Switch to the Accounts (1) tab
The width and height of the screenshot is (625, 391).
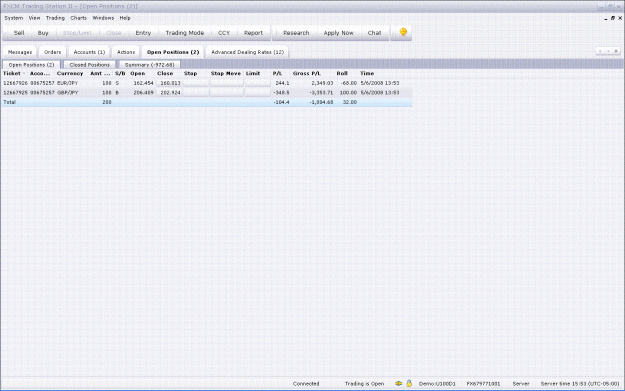[89, 52]
